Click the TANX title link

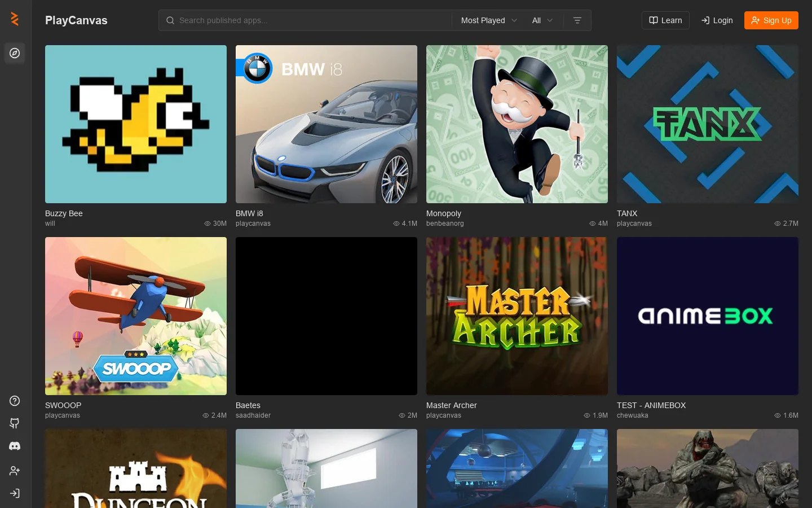coord(627,213)
